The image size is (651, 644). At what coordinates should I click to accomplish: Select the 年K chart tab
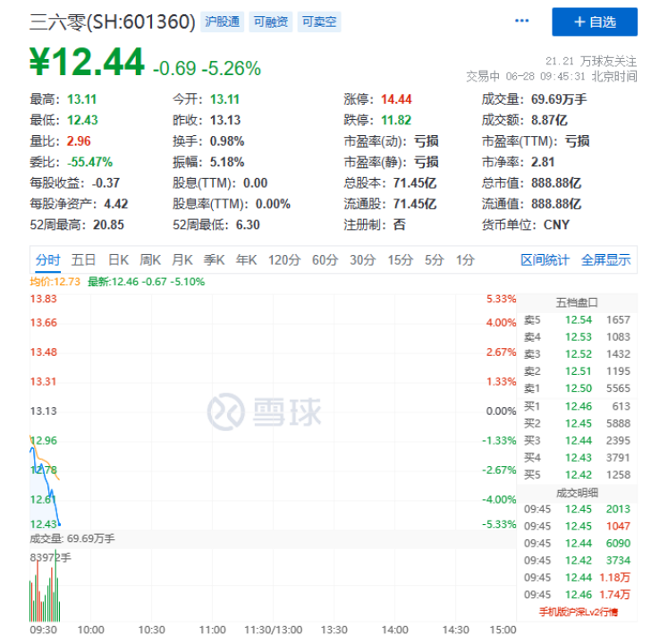point(247,260)
